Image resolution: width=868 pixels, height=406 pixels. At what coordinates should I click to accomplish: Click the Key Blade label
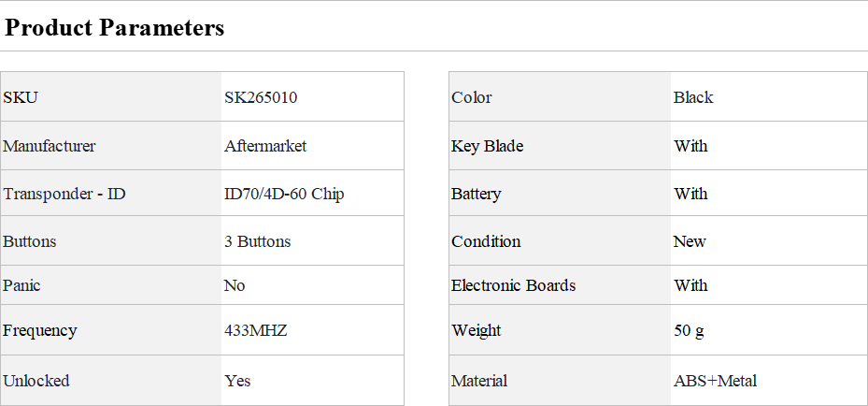click(487, 146)
